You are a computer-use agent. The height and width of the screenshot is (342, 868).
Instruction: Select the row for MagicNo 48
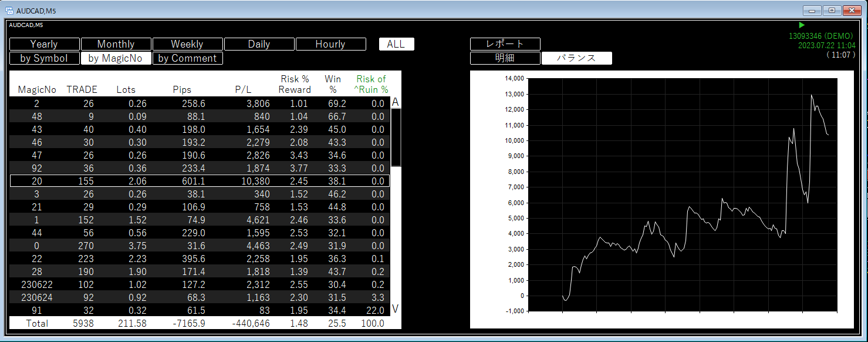pos(200,116)
